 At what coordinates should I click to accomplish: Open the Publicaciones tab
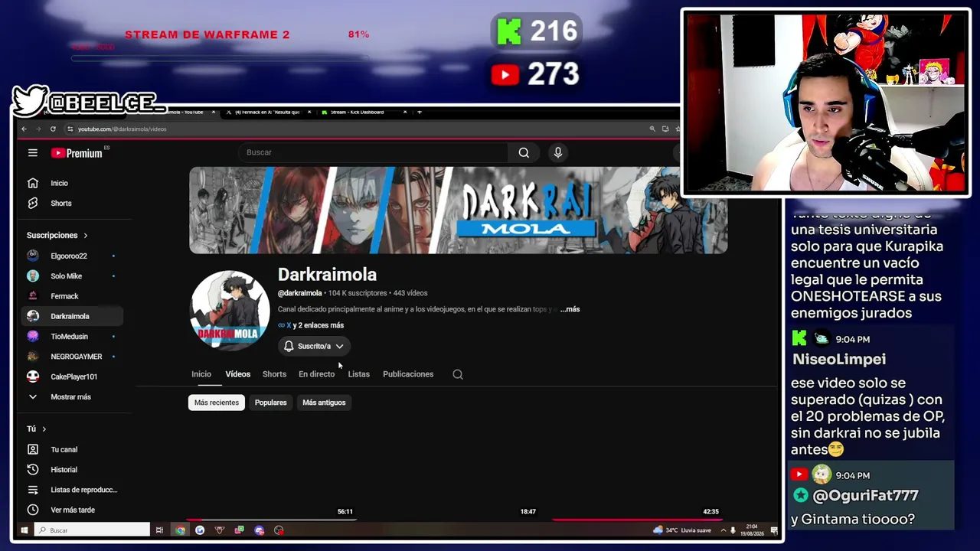[408, 374]
